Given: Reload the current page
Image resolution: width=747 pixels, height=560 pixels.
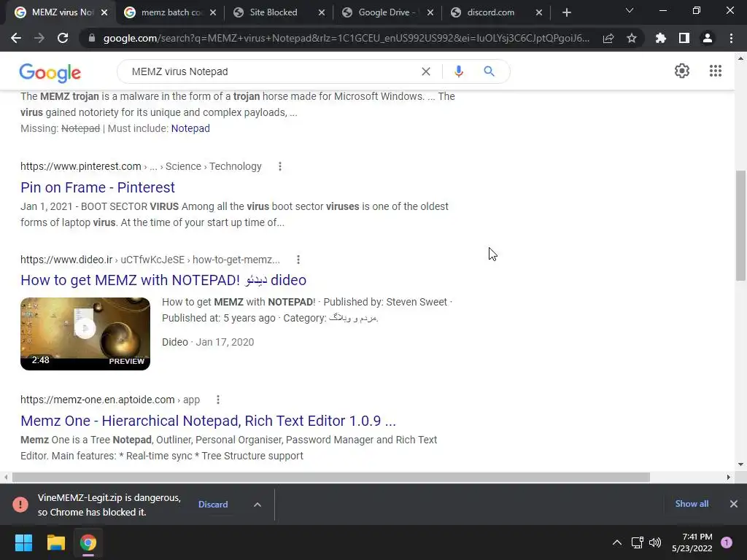Looking at the screenshot, I should [x=63, y=38].
